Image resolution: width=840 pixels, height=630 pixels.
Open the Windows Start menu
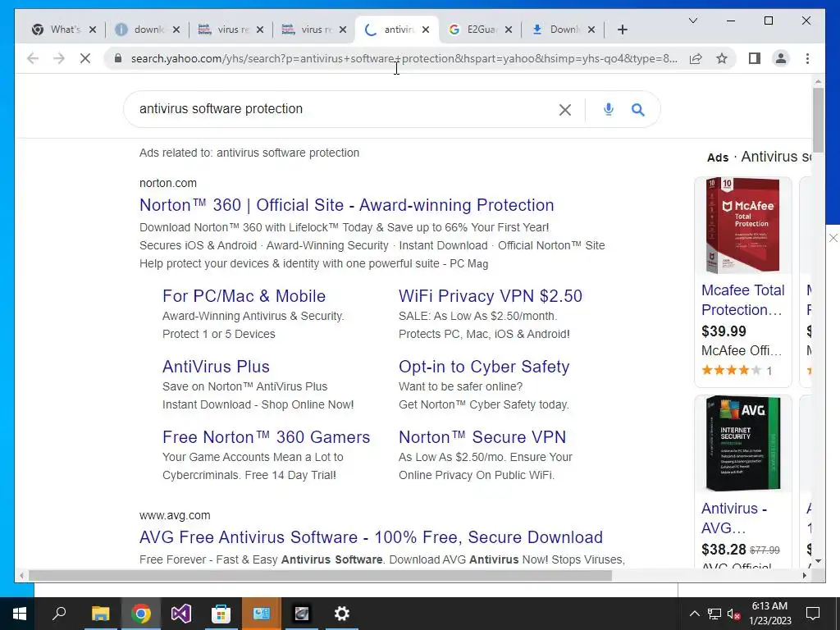coord(20,614)
